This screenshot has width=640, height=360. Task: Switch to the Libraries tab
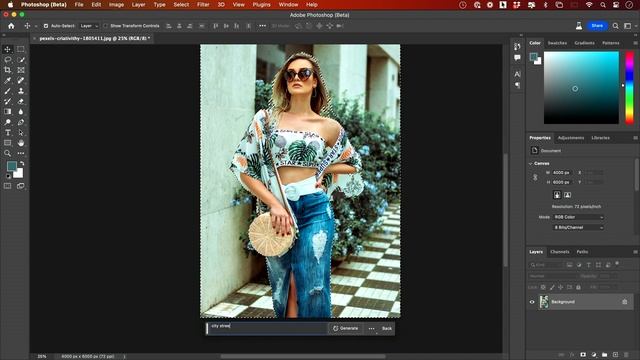click(600, 138)
